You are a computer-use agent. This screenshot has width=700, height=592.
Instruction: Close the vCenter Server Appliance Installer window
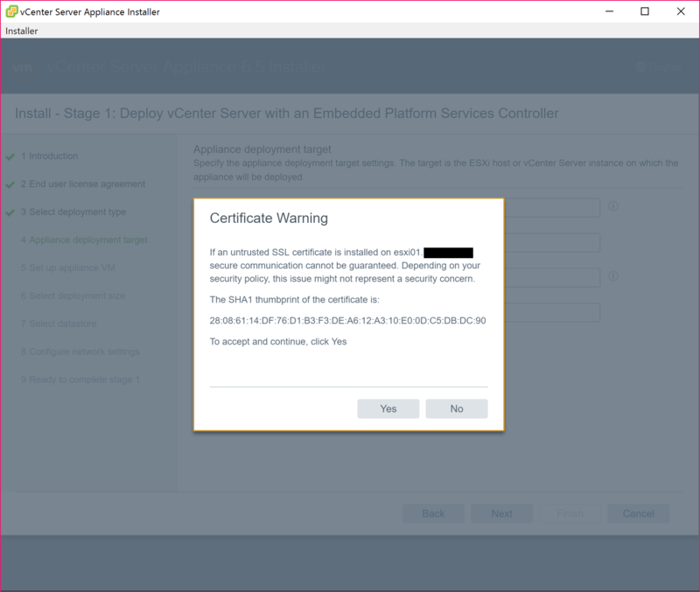[x=681, y=11]
